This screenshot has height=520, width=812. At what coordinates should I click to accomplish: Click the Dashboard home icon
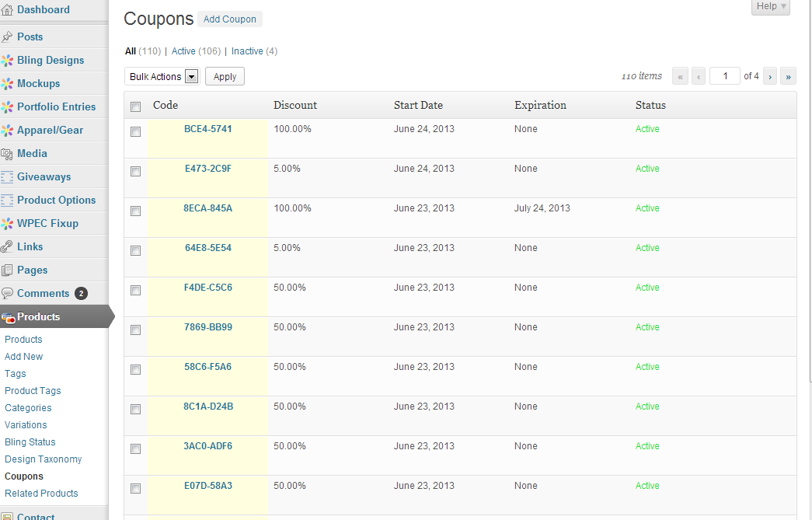[x=8, y=10]
